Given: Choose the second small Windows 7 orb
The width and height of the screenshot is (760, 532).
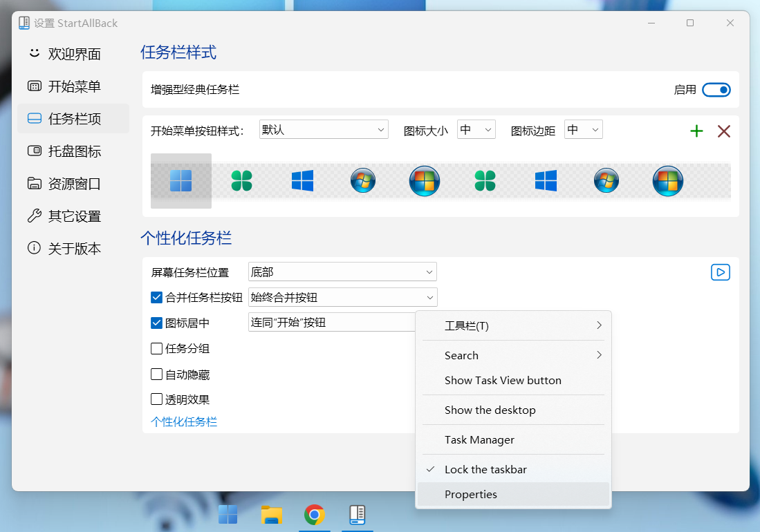Looking at the screenshot, I should pos(606,180).
